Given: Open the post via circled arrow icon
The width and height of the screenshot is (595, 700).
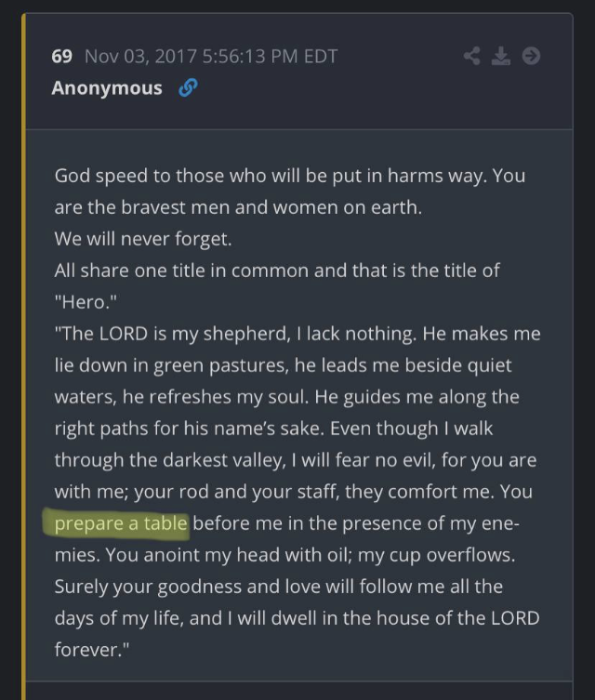Looking at the screenshot, I should point(531,57).
